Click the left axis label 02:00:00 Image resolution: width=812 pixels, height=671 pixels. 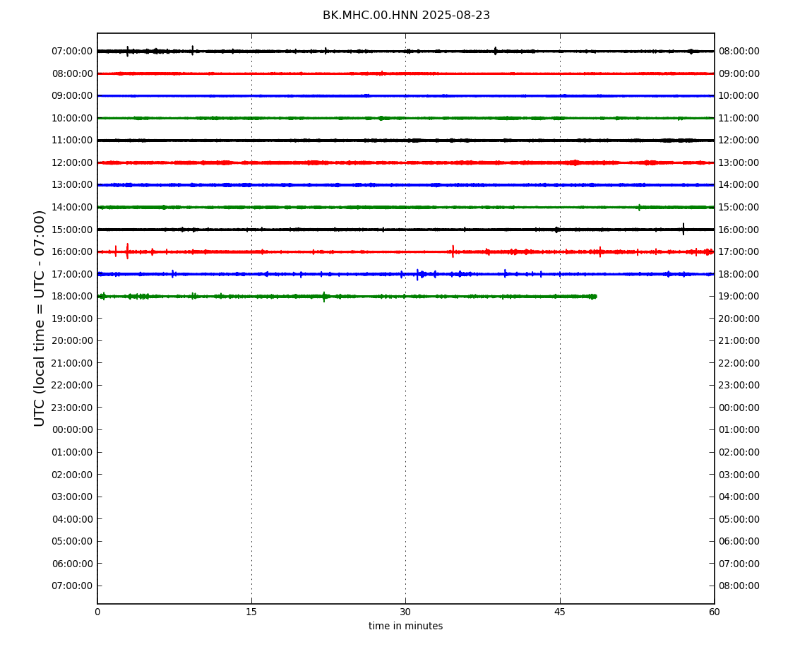[72, 475]
